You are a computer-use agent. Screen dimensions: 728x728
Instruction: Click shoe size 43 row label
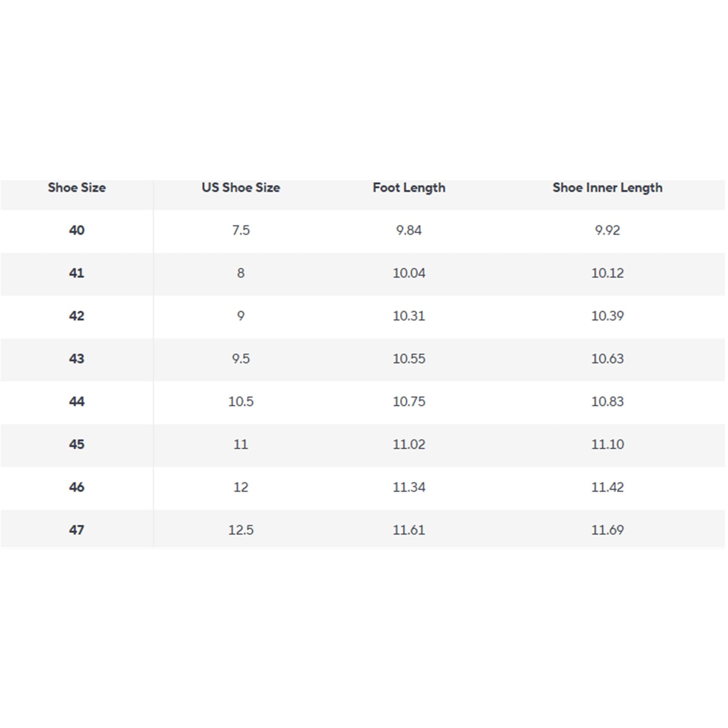[76, 359]
